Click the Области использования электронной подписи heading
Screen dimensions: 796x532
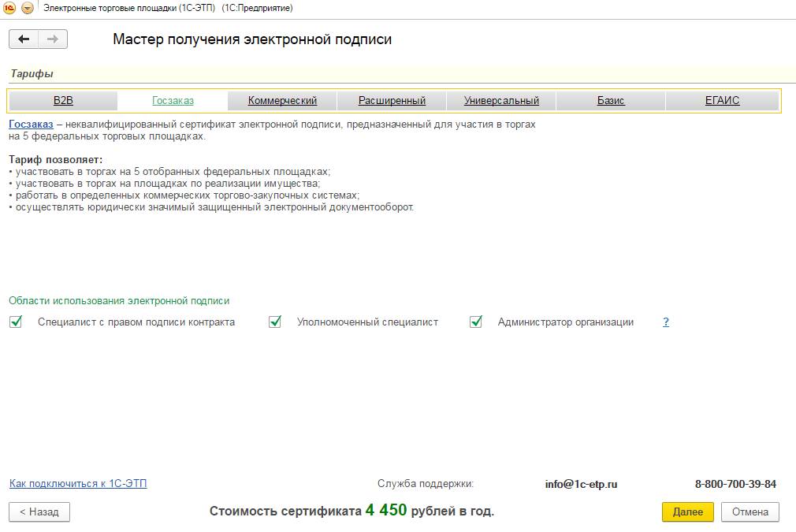tap(119, 300)
